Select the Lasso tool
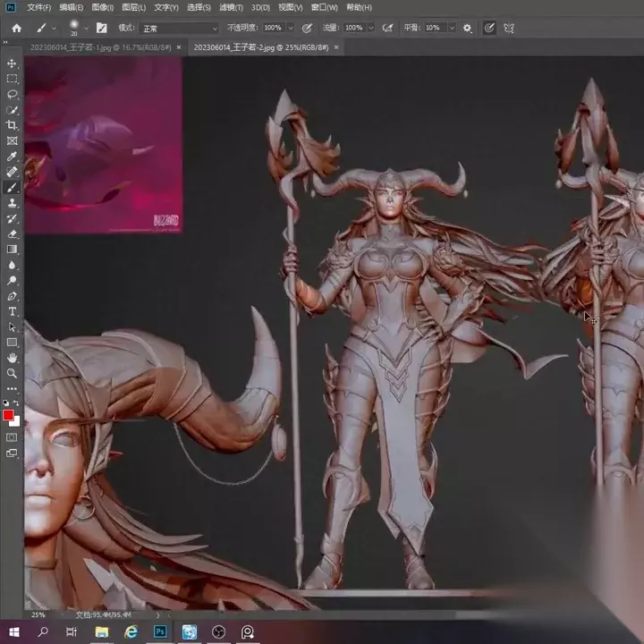Screen dimensions: 644x644 [13, 94]
